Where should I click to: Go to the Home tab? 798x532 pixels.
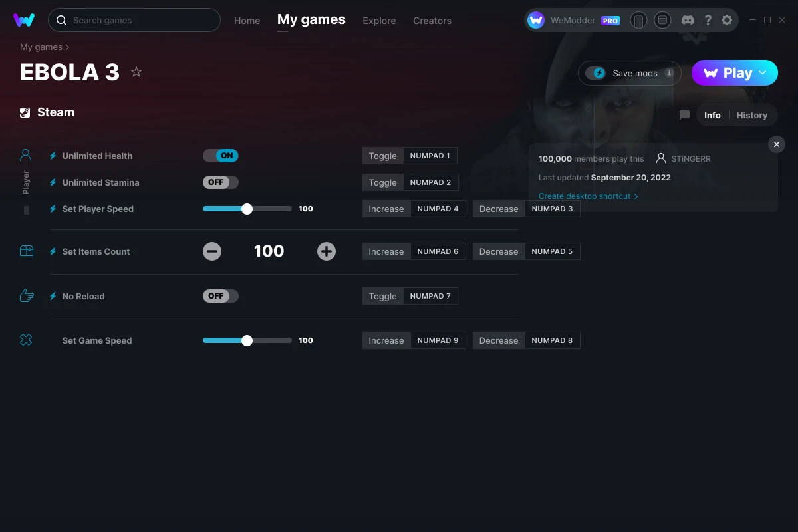247,21
